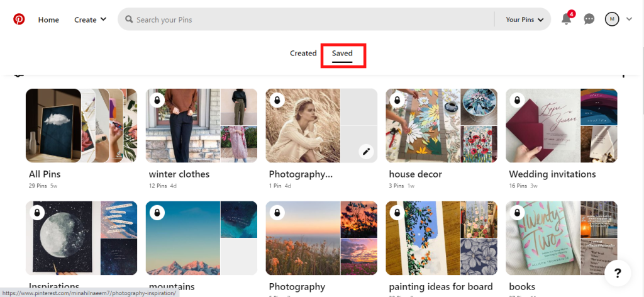This screenshot has height=297, width=644.
Task: Click the '29 Pins' count text
Action: point(38,186)
